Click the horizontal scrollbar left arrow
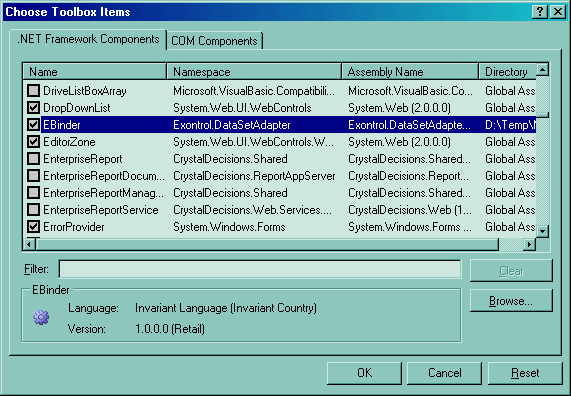Image resolution: width=571 pixels, height=396 pixels. (29, 244)
